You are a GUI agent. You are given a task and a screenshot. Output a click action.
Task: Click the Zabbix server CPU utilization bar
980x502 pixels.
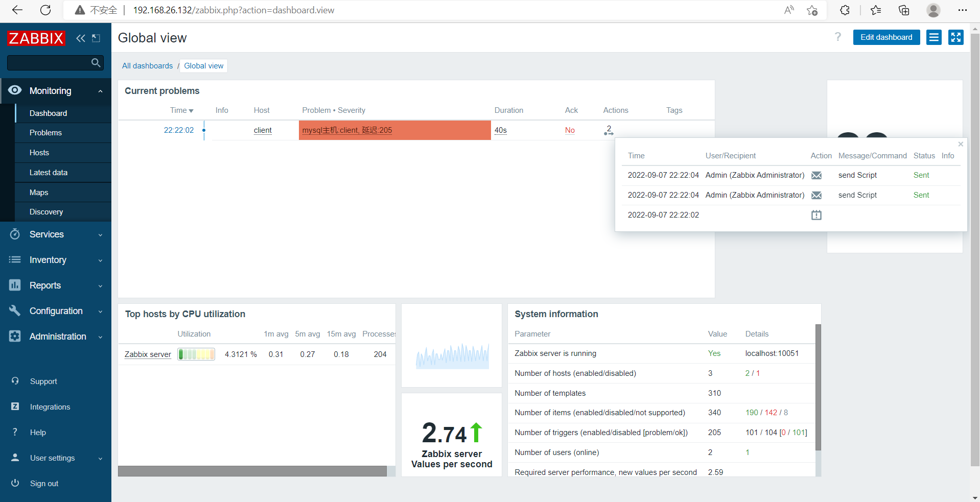(196, 354)
